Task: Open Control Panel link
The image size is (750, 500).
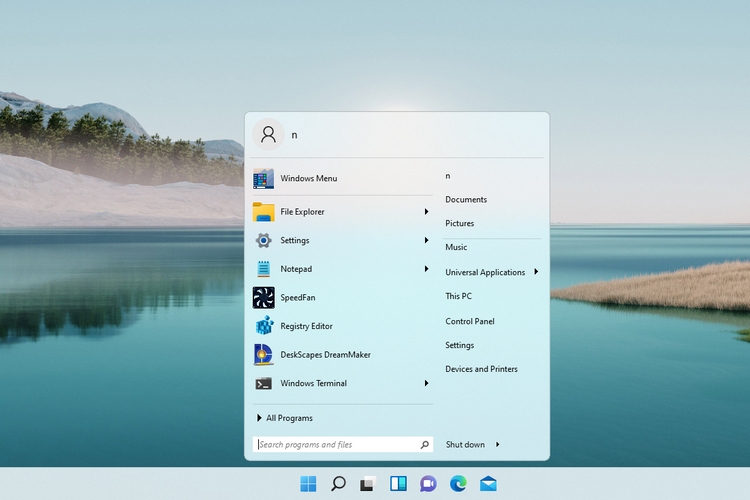Action: [x=470, y=322]
